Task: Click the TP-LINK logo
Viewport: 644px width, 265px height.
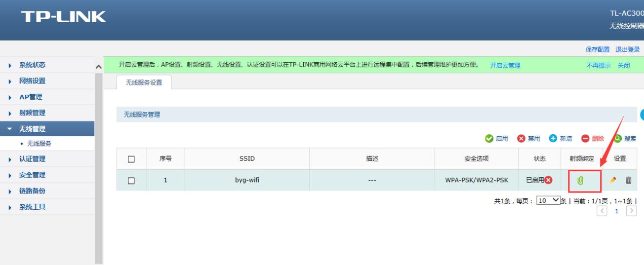Action: click(63, 17)
